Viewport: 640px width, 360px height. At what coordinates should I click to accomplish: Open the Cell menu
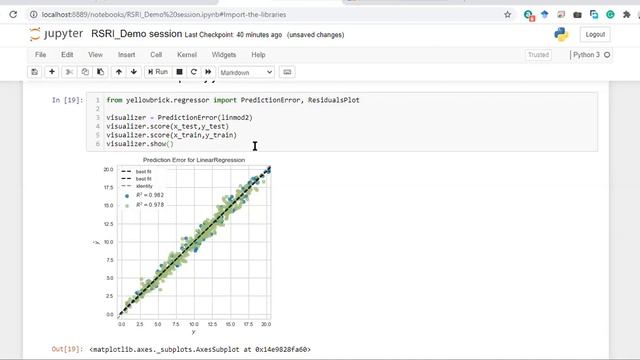coord(156,55)
